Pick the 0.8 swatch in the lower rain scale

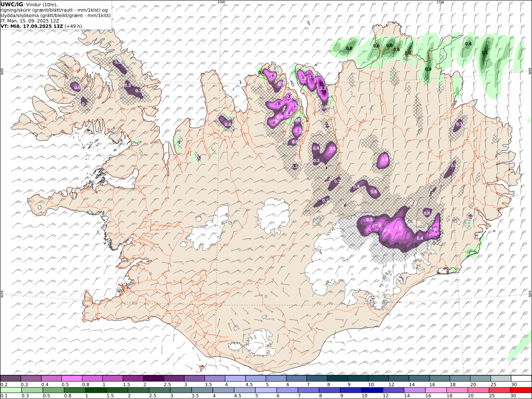pos(75,390)
